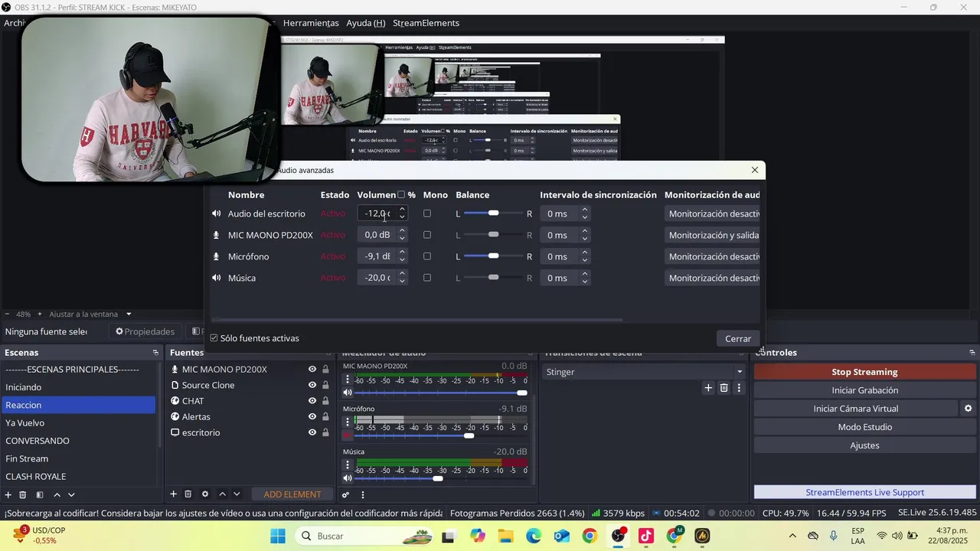The image size is (980, 551).
Task: Enable Mono for Audio del escritorio
Action: (x=427, y=214)
